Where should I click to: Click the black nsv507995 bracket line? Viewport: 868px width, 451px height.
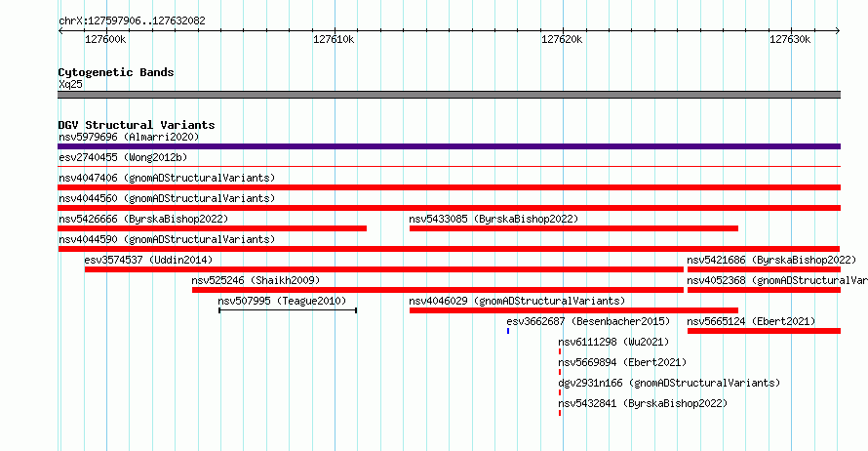pyautogui.click(x=288, y=310)
